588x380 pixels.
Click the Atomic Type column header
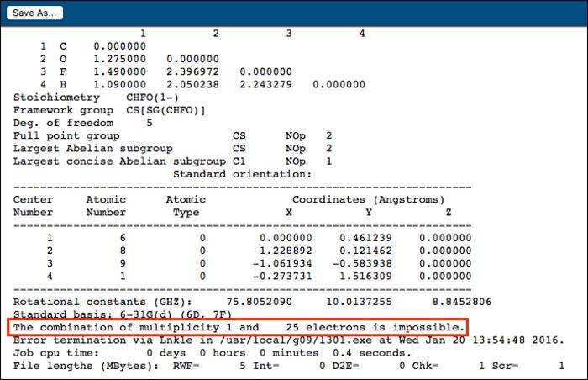point(186,206)
